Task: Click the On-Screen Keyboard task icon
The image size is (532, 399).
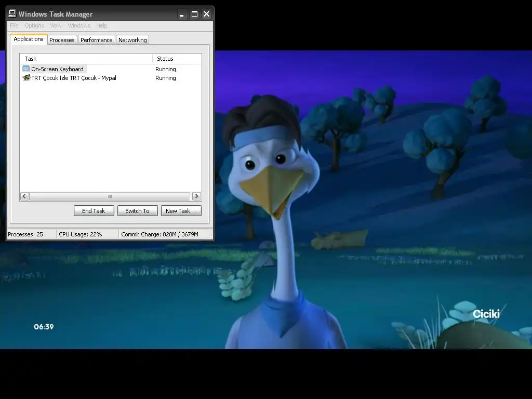Action: (x=26, y=69)
